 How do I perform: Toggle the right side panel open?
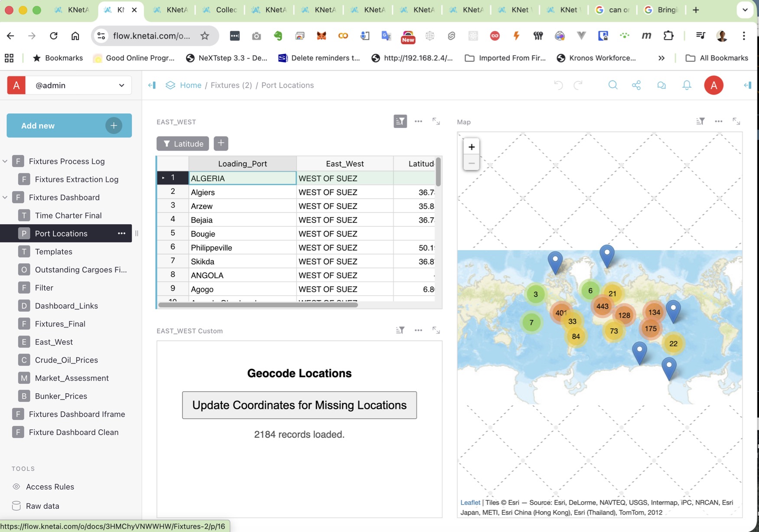coord(747,85)
